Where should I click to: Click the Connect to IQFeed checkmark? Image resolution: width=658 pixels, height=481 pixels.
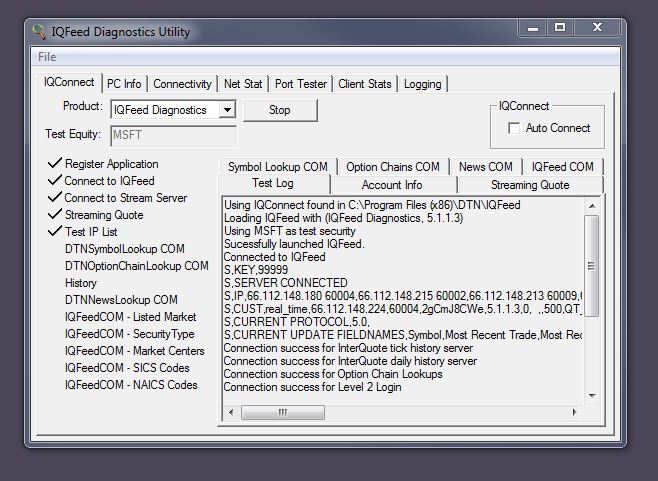[x=55, y=180]
